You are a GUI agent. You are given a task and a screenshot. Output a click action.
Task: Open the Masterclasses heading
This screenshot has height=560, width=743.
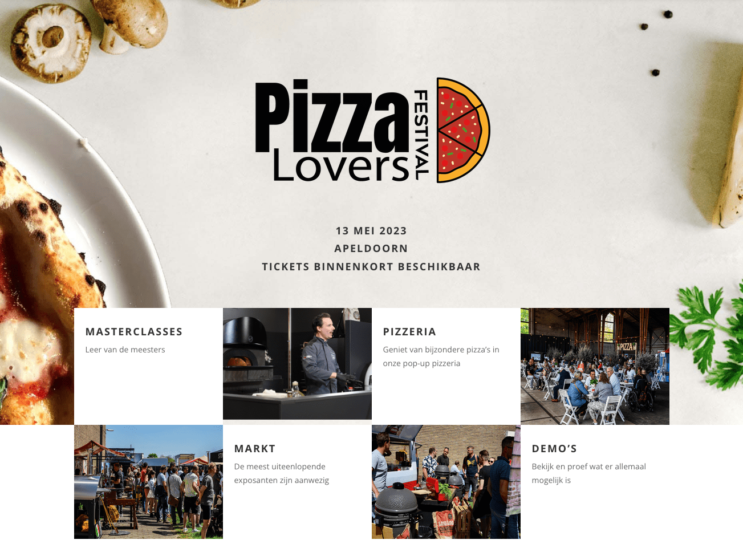(134, 332)
